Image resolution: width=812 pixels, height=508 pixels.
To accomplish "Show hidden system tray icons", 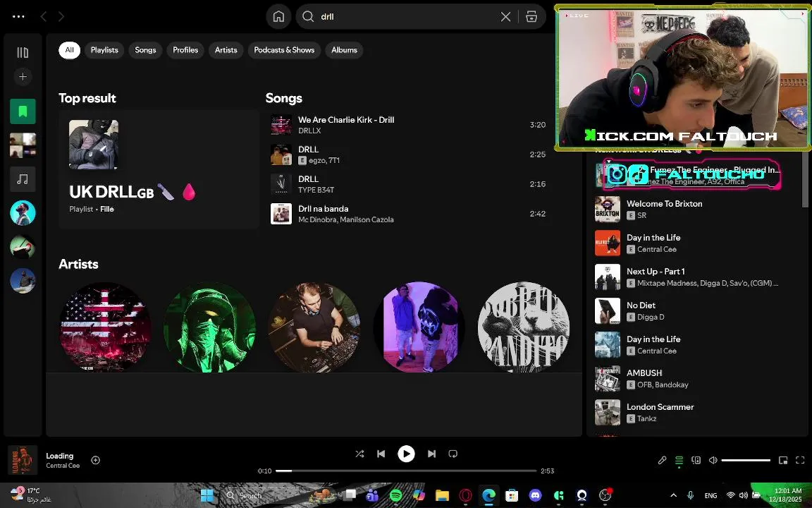I will point(673,495).
